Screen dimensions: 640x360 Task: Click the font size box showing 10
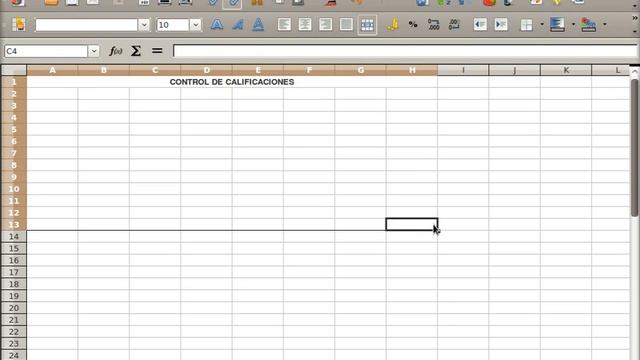coord(173,25)
